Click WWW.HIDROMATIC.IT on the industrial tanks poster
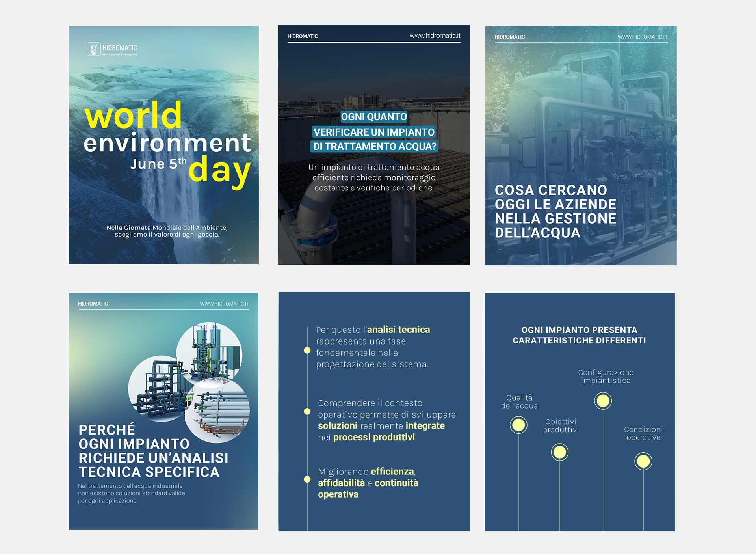 [x=643, y=37]
